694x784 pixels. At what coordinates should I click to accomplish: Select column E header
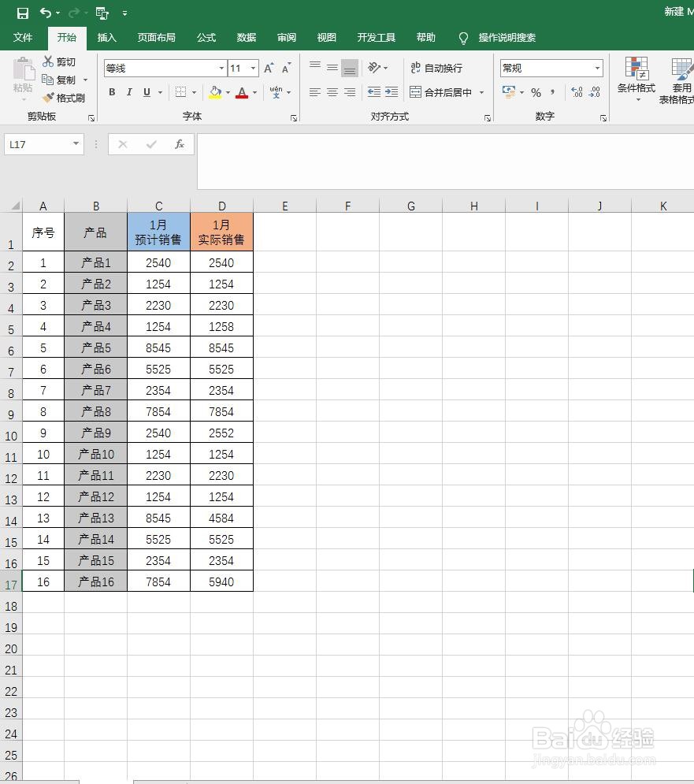point(285,206)
